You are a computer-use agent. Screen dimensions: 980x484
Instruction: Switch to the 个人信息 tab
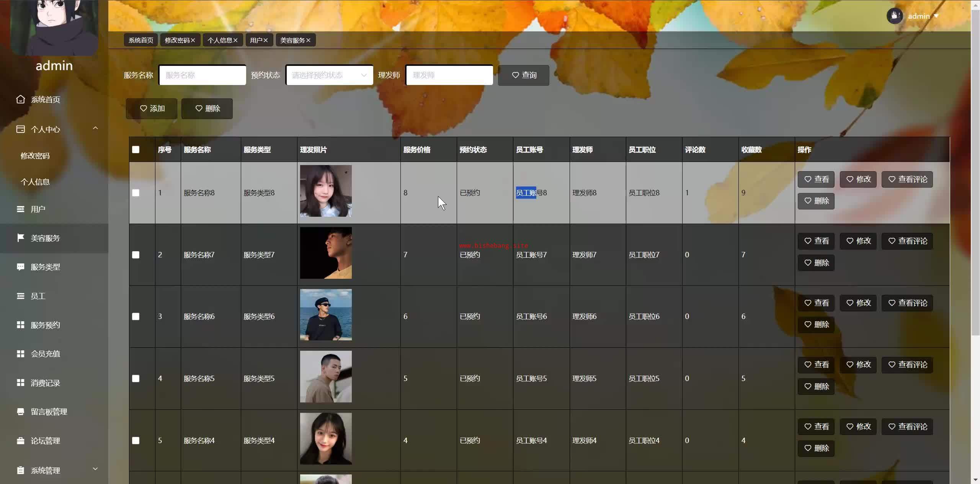220,40
